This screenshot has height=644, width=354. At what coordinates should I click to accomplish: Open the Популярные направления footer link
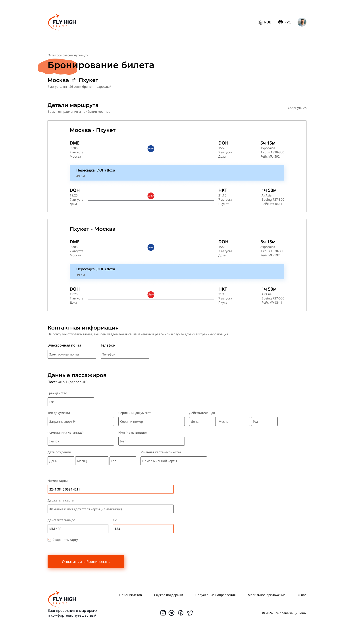pyautogui.click(x=215, y=595)
